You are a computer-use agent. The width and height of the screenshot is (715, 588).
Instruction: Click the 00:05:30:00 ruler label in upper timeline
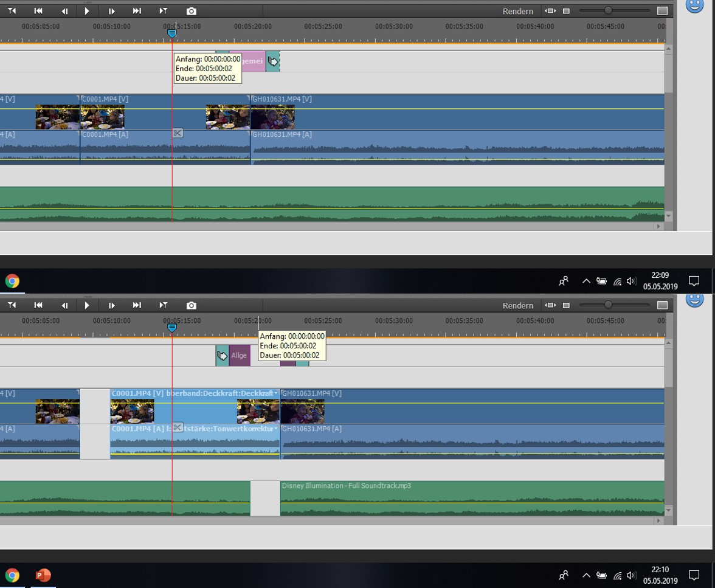click(394, 27)
